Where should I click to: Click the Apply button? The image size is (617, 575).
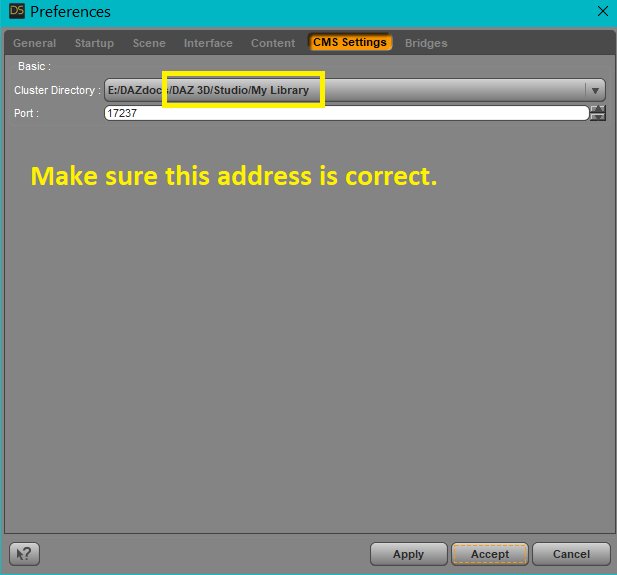[x=408, y=554]
